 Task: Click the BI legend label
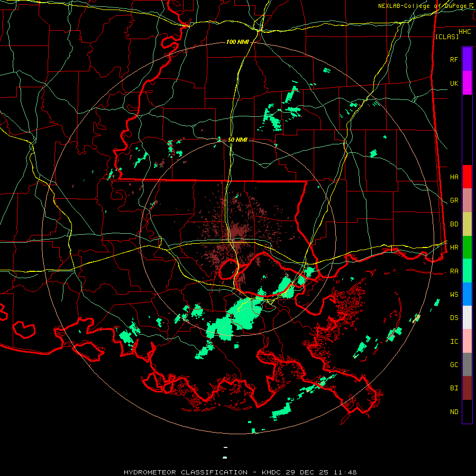pyautogui.click(x=454, y=388)
